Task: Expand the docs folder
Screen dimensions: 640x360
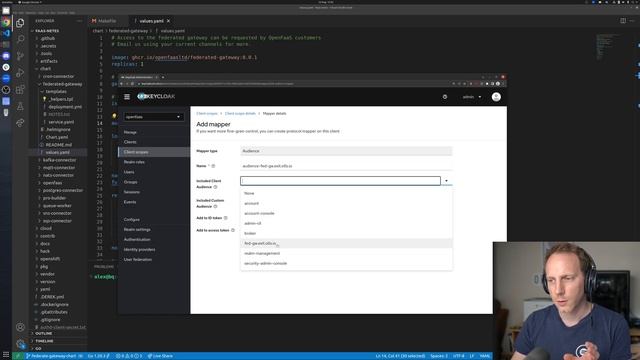Action: pyautogui.click(x=45, y=244)
